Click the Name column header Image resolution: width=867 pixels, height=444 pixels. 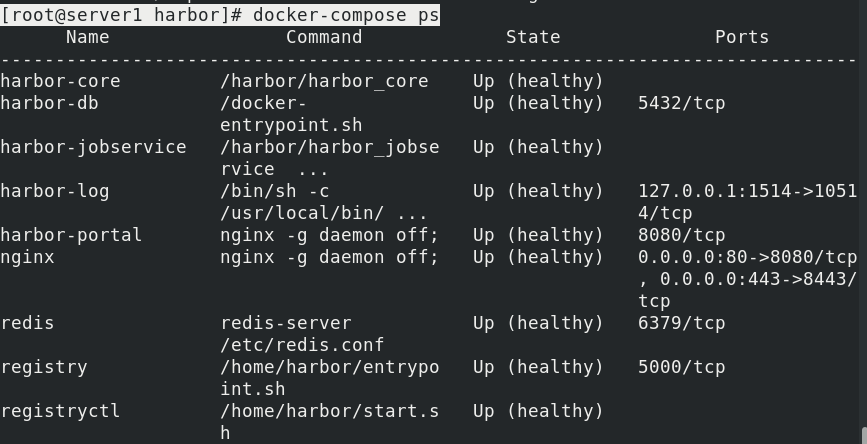tap(87, 37)
